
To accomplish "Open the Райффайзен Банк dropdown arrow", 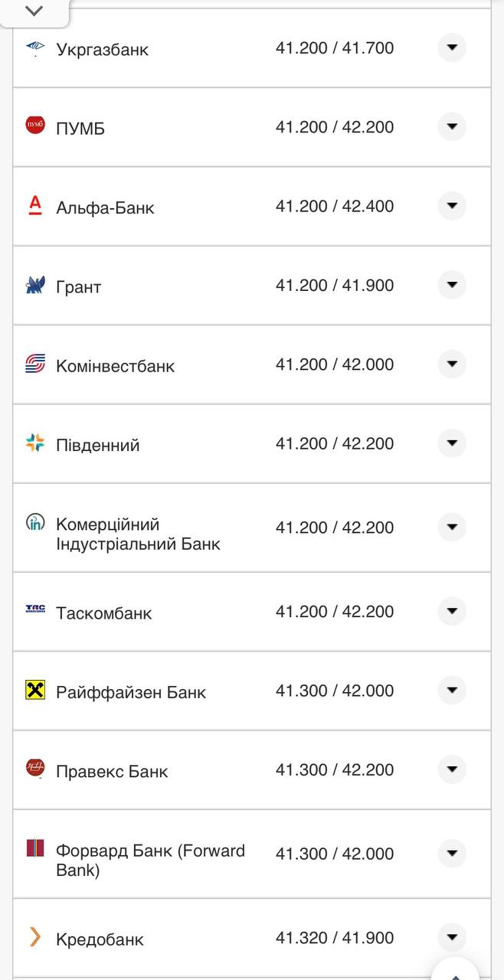I will tap(452, 691).
